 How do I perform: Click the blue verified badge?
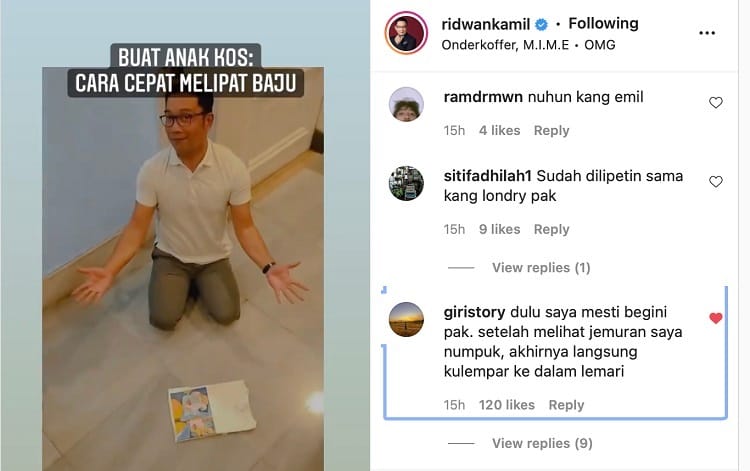pyautogui.click(x=541, y=24)
